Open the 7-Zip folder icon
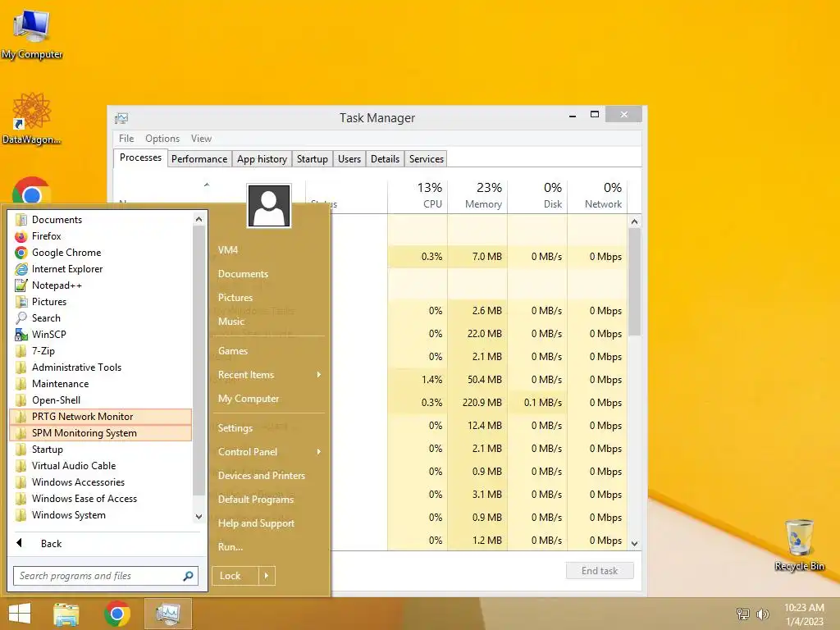The width and height of the screenshot is (840, 630). tap(21, 351)
